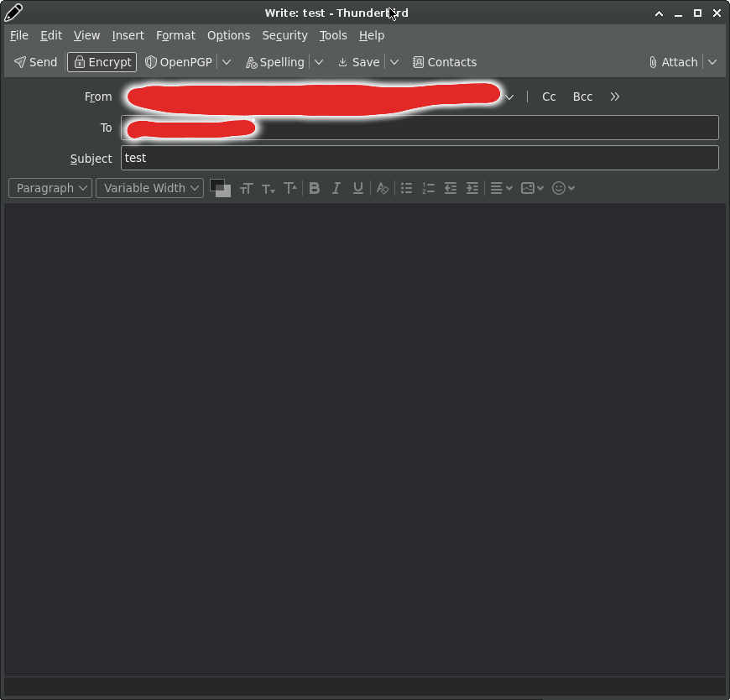Pick text color from color swatch
The width and height of the screenshot is (730, 700).
click(217, 185)
